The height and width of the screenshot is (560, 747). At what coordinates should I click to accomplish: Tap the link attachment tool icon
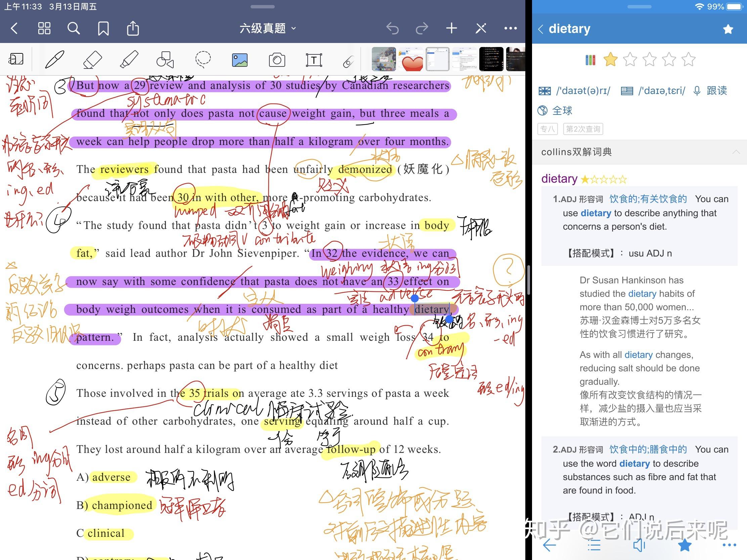pos(349,62)
